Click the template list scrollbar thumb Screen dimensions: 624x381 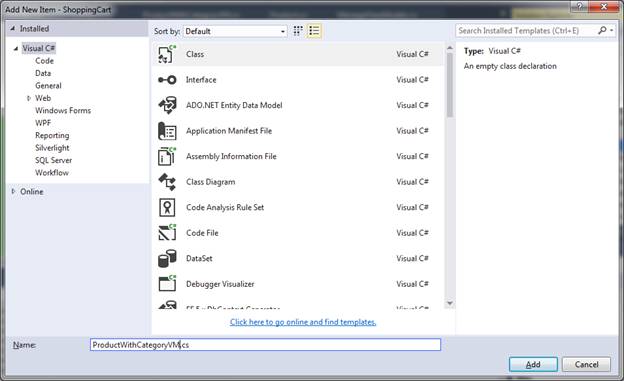click(450, 85)
